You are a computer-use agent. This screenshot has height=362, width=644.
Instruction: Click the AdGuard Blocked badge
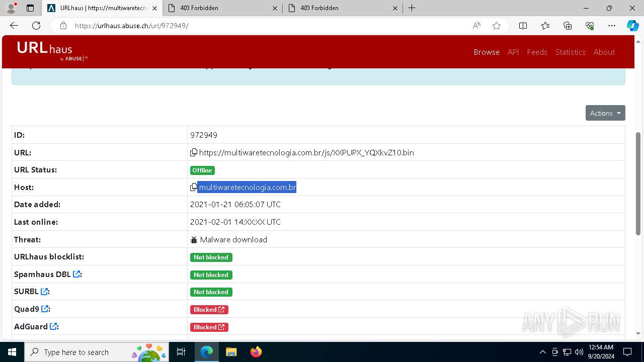(209, 327)
